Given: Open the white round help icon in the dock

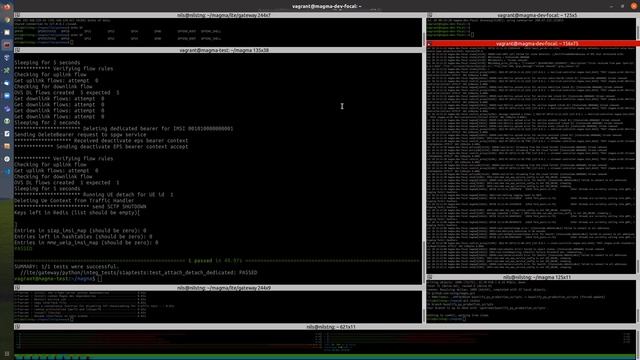Looking at the screenshot, I should coord(7,159).
